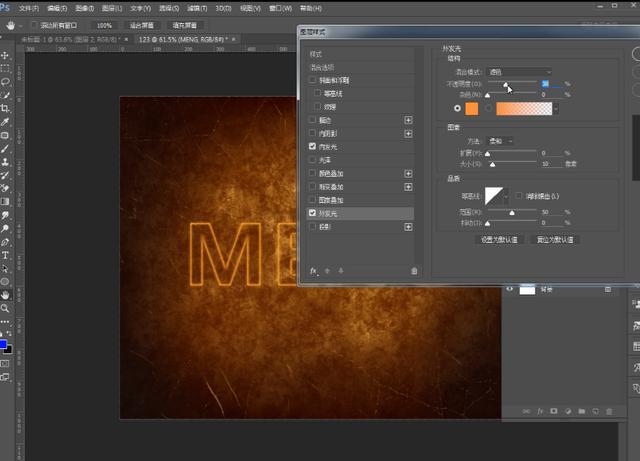Select the Hand tool in the toolbar
Image resolution: width=640 pixels, height=461 pixels.
click(x=5, y=295)
